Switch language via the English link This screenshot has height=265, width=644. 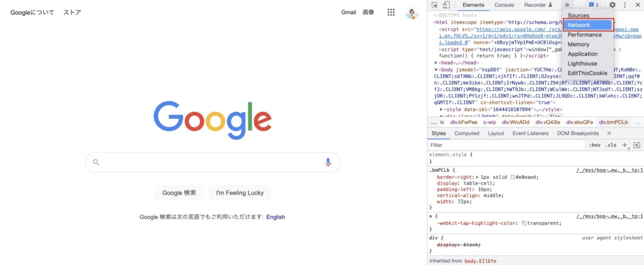(275, 217)
